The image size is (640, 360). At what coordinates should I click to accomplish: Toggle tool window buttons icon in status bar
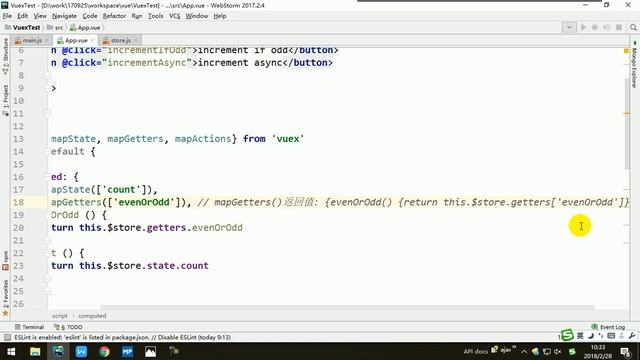[7, 338]
